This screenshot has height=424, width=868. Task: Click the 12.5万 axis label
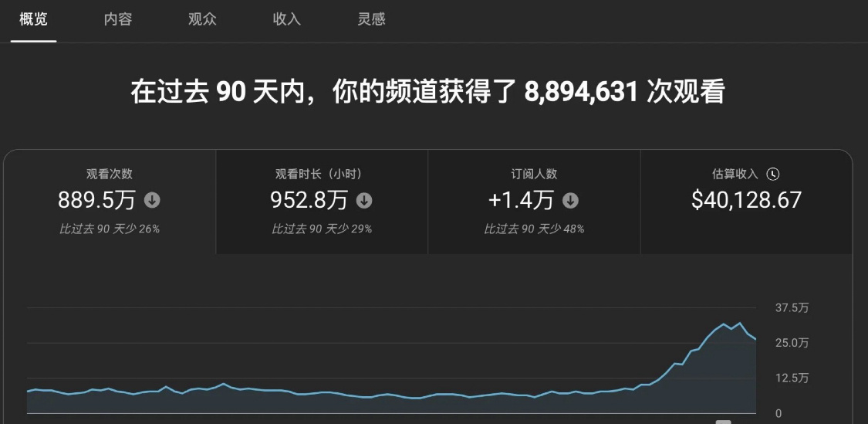click(x=792, y=378)
